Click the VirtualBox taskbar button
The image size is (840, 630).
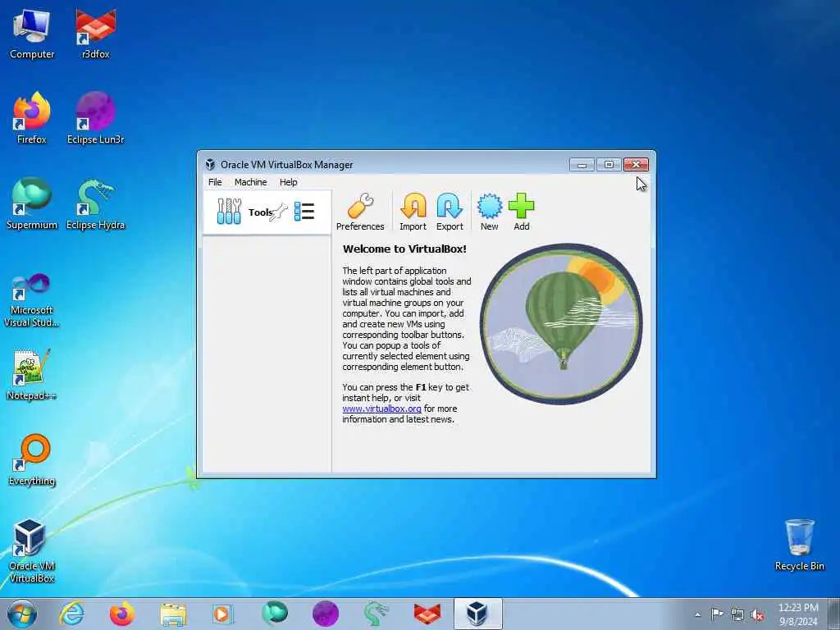[x=477, y=614]
